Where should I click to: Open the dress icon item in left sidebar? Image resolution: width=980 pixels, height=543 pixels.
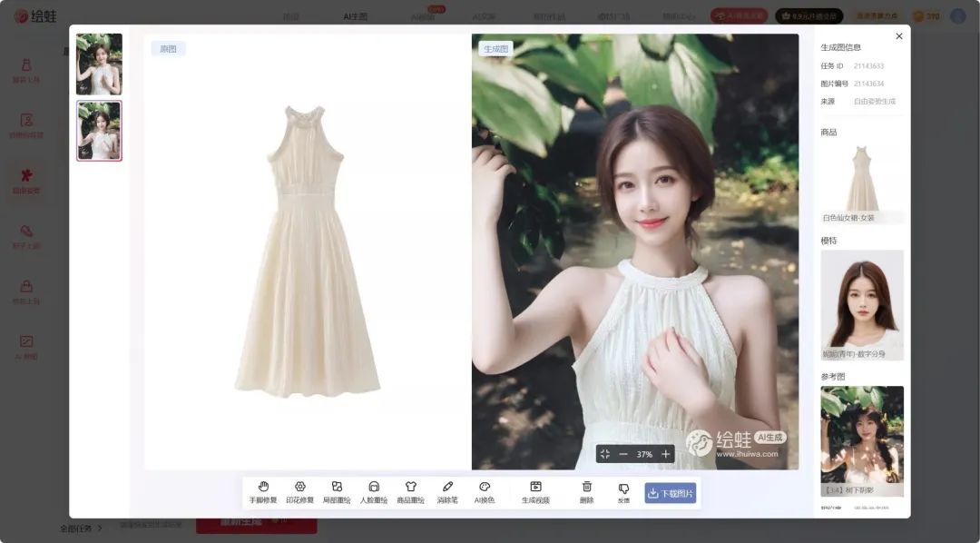pyautogui.click(x=26, y=71)
